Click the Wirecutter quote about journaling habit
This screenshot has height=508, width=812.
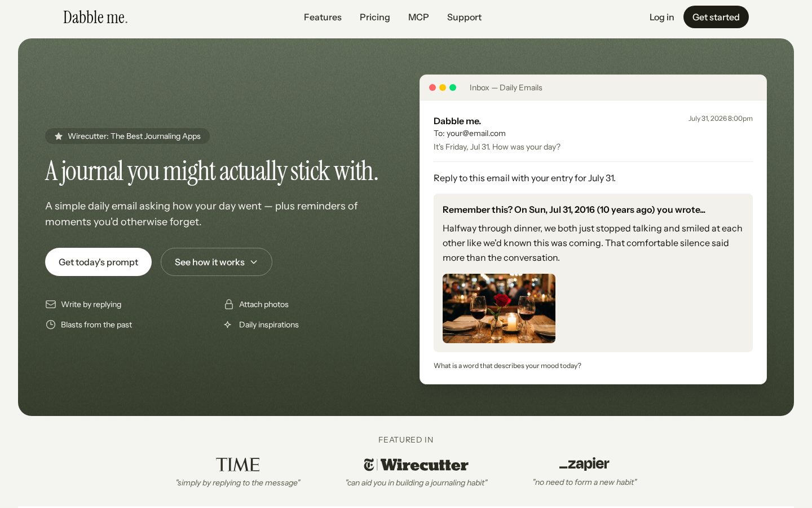(x=416, y=483)
